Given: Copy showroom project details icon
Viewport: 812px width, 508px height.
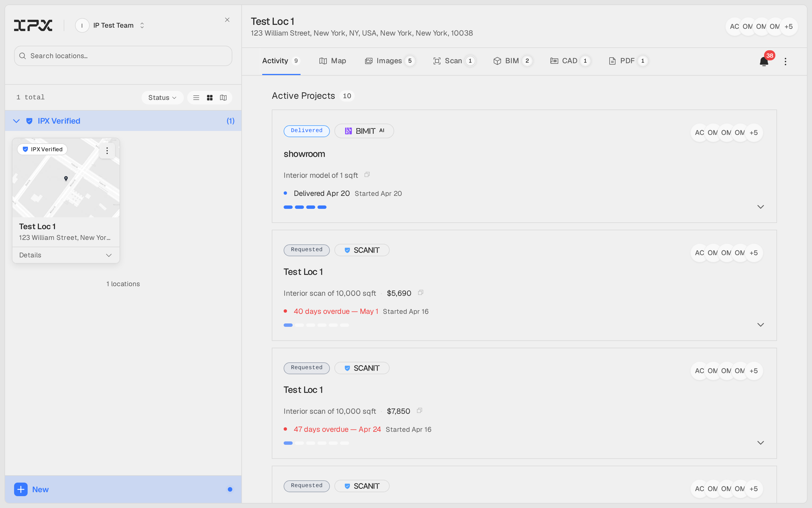Looking at the screenshot, I should 367,175.
